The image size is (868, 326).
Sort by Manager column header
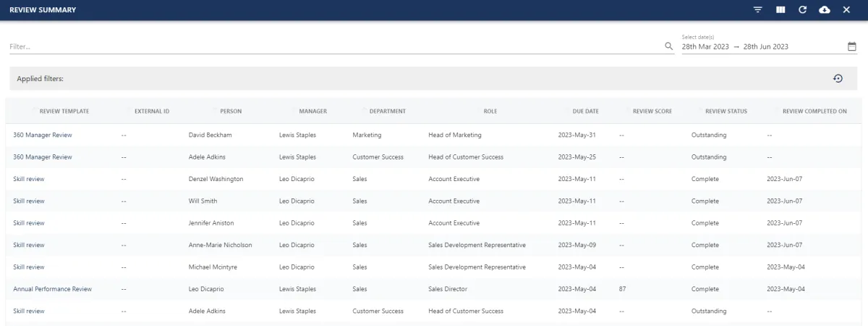click(313, 112)
